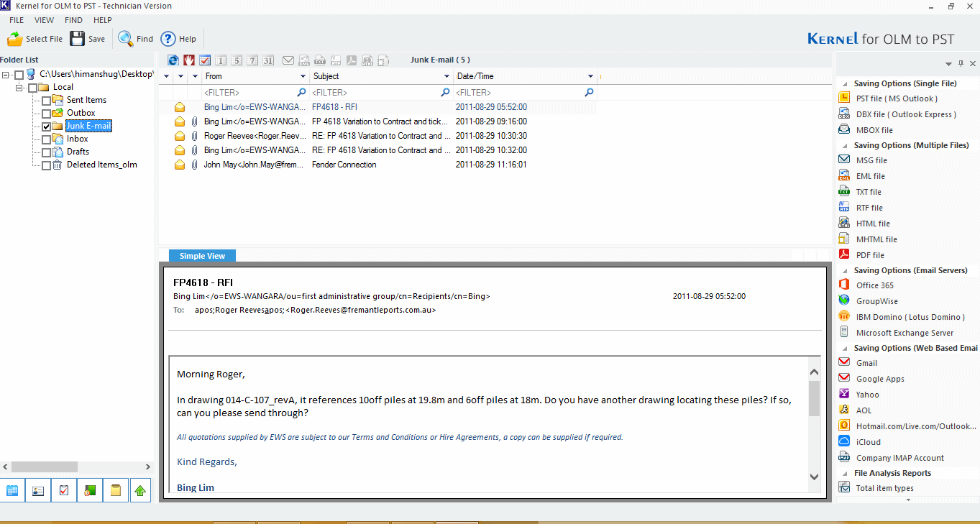Click the HTML export icon in toolbar
Screen dimensions: 980x524
click(367, 60)
